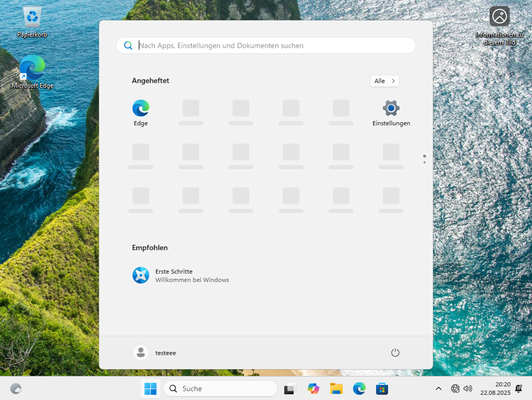Click the testeee user account
Image resolution: width=532 pixels, height=400 pixels.
click(155, 353)
